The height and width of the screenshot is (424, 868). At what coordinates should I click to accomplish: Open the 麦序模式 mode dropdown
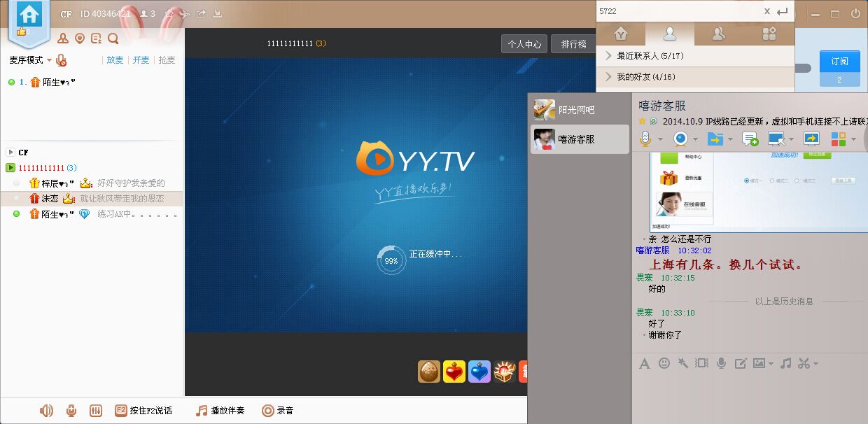pyautogui.click(x=30, y=60)
